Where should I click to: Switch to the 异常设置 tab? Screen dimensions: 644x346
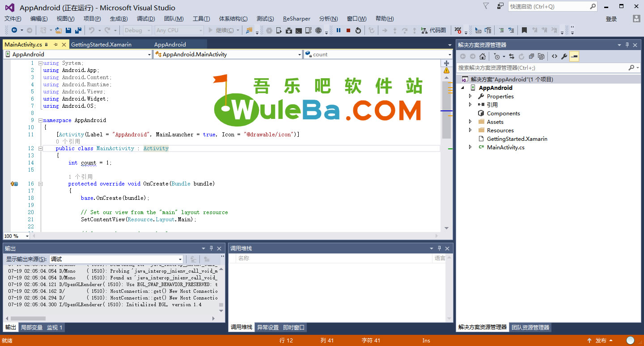pos(268,328)
